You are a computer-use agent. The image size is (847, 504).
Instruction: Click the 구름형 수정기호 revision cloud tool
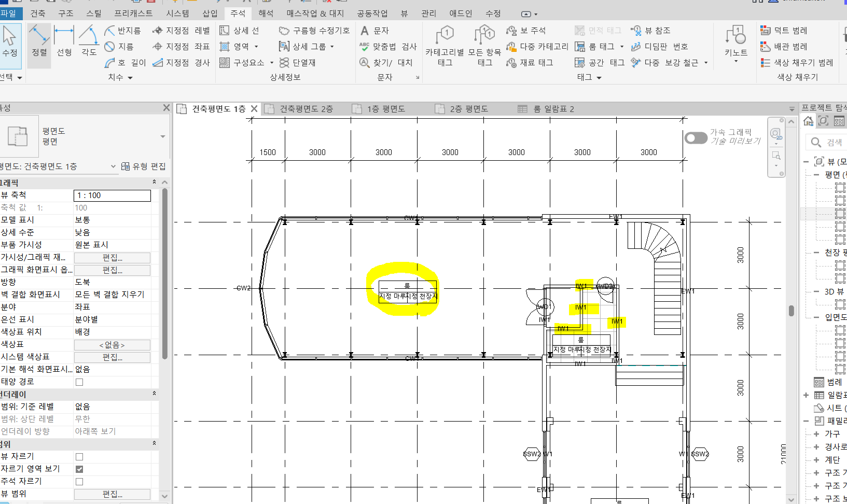pos(314,31)
